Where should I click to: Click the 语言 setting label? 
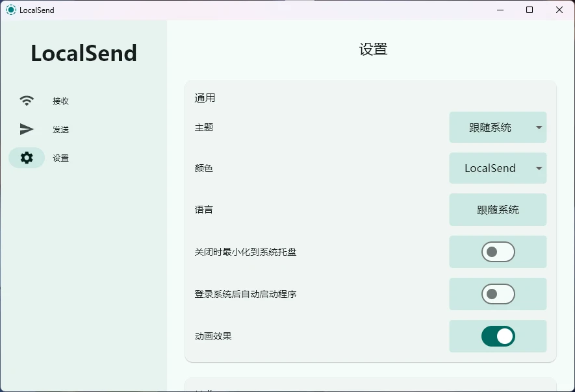pyautogui.click(x=204, y=210)
